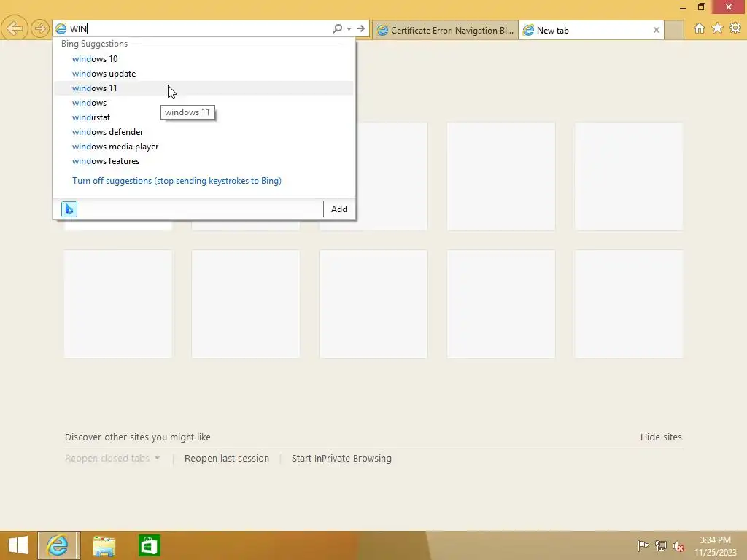Minimize the Internet Explorer window

tap(682, 7)
